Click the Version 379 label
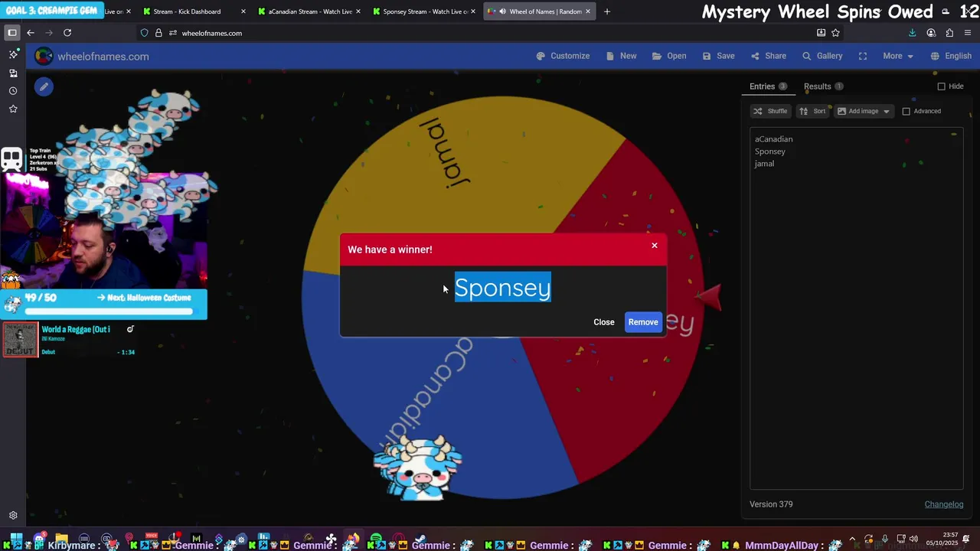This screenshot has width=980, height=551. click(x=771, y=504)
